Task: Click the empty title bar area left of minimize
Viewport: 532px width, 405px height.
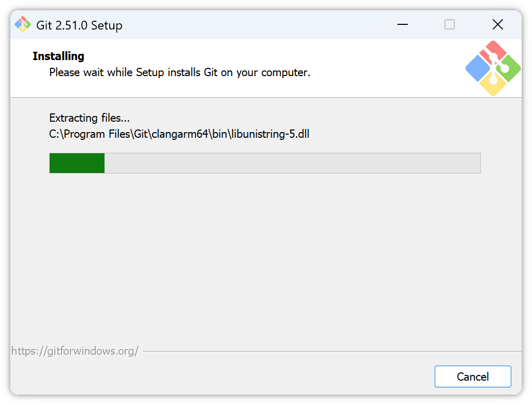Action: pyautogui.click(x=259, y=24)
